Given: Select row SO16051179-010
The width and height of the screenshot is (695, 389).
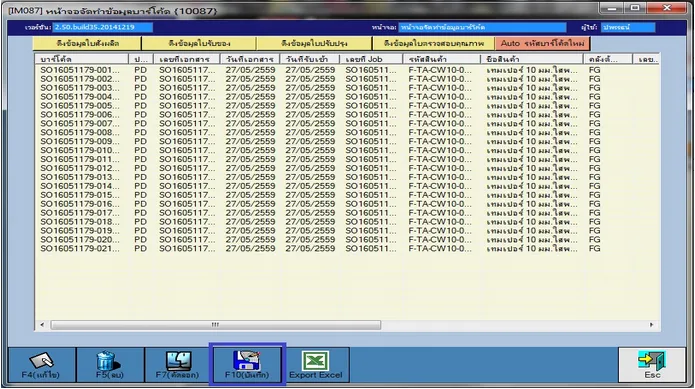Looking at the screenshot, I should tap(347, 150).
